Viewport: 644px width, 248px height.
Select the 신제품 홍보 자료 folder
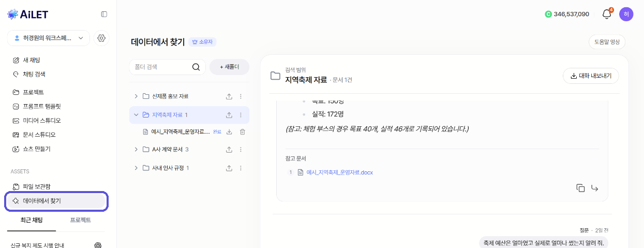coord(170,96)
